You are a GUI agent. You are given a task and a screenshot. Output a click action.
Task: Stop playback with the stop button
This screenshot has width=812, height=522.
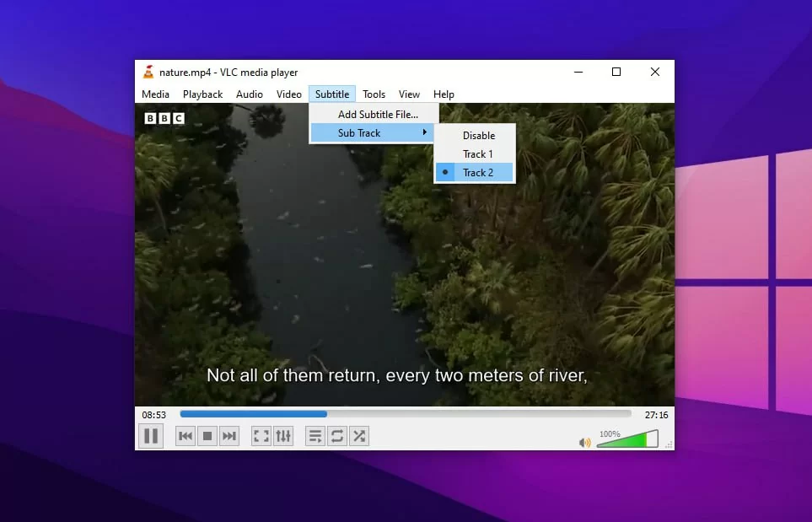(207, 436)
